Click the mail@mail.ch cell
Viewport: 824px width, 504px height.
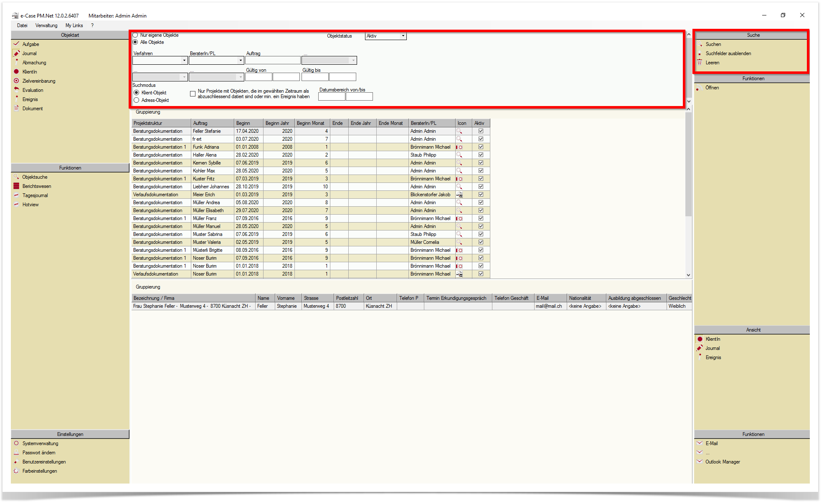pyautogui.click(x=550, y=306)
